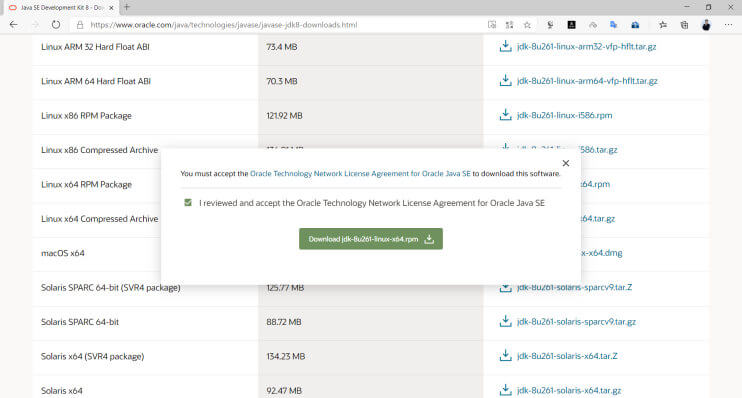Open the Google Translate extension icon

point(613,25)
